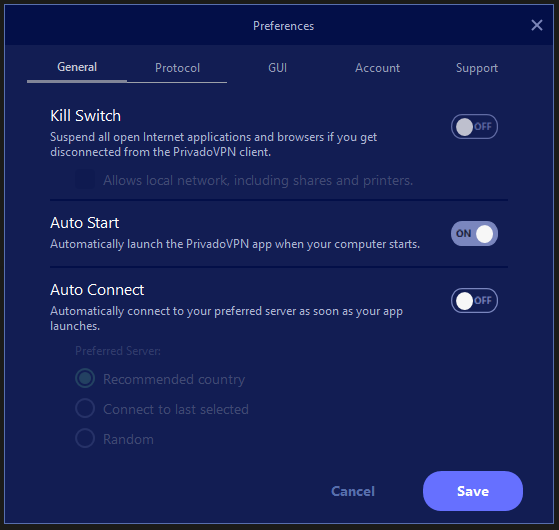Enable the Auto Connect toggle
This screenshot has width=559, height=530.
pos(474,300)
